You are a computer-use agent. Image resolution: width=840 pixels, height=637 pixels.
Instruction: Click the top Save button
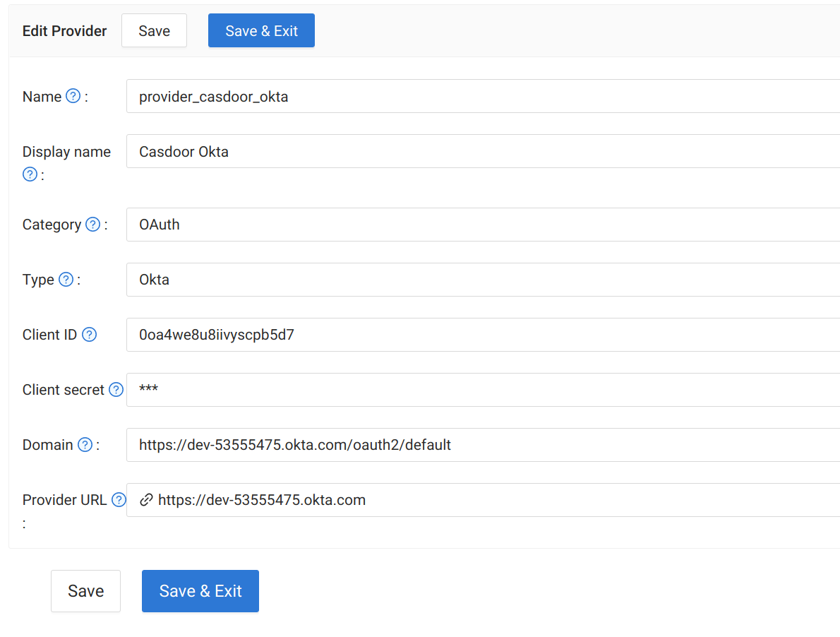tap(154, 30)
